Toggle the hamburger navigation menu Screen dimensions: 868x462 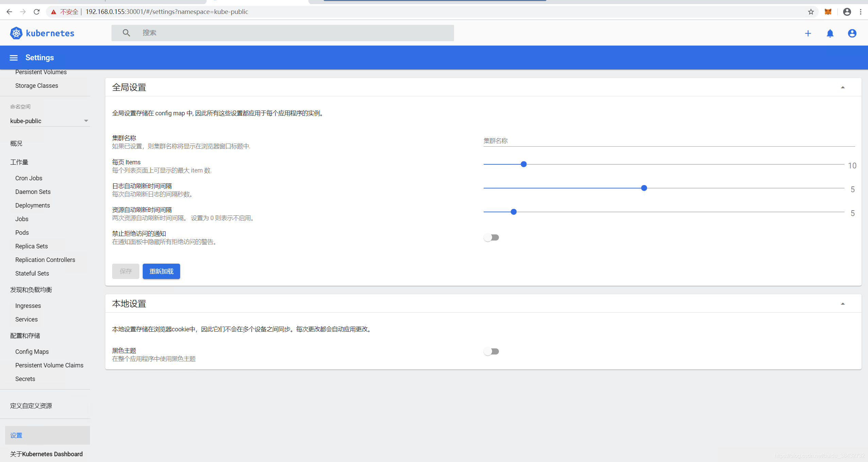[x=14, y=57]
